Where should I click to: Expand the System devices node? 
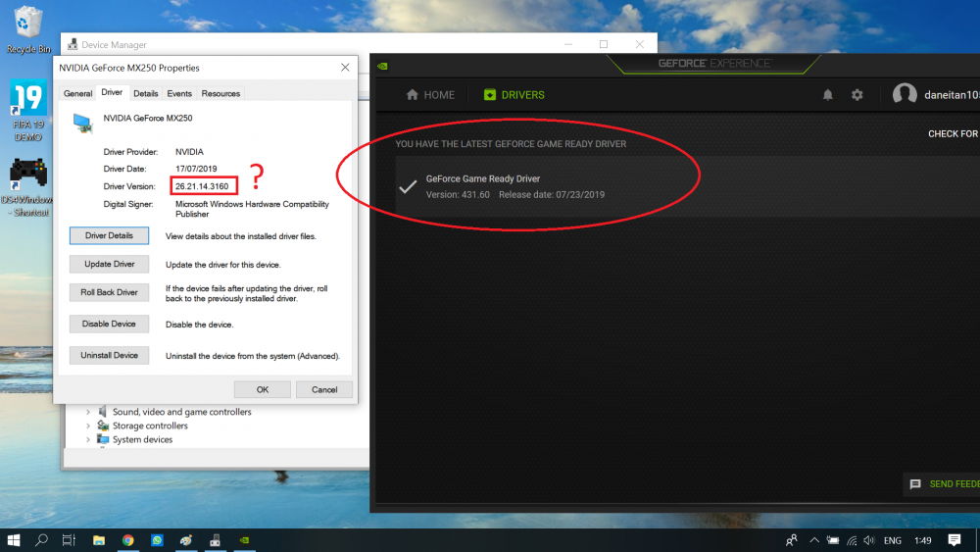pyautogui.click(x=88, y=439)
